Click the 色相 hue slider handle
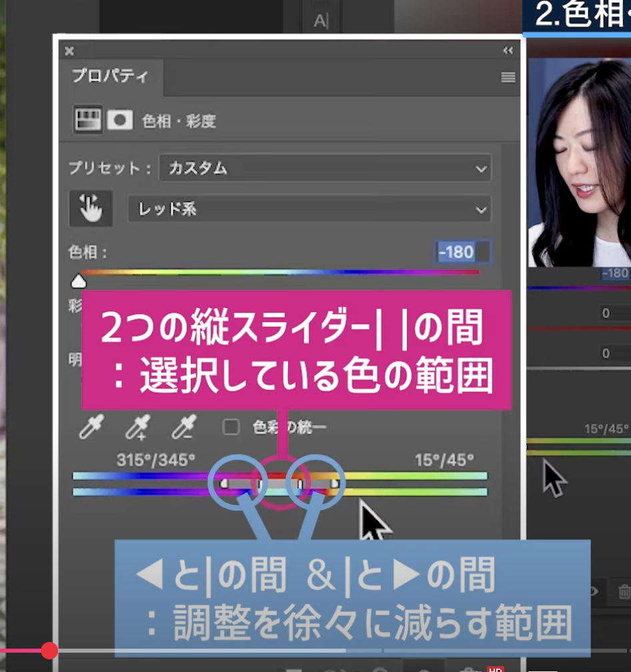 coord(79,280)
